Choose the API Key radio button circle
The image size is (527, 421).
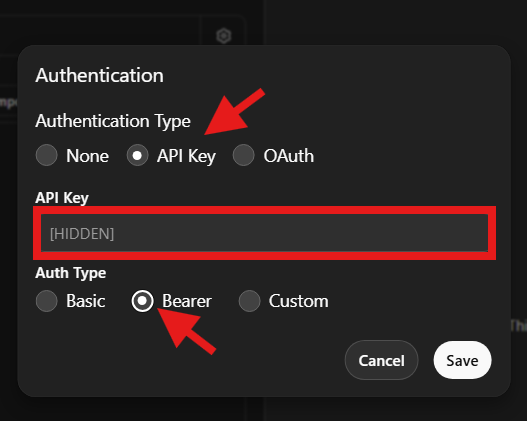pyautogui.click(x=137, y=155)
